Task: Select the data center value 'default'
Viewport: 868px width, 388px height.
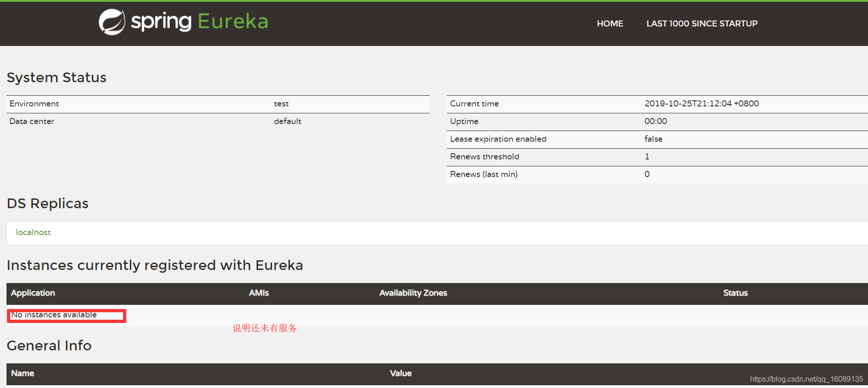Action: click(287, 121)
